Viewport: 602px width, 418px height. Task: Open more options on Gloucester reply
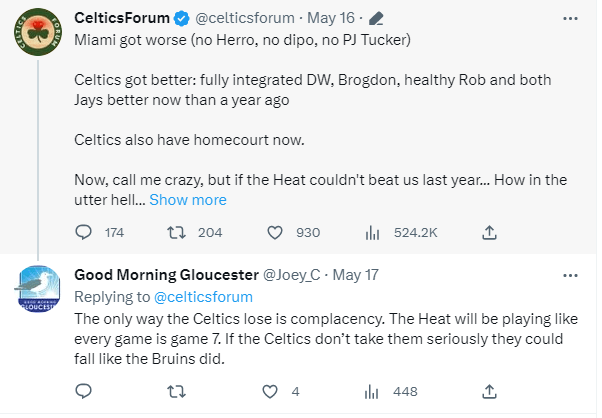[x=570, y=274]
